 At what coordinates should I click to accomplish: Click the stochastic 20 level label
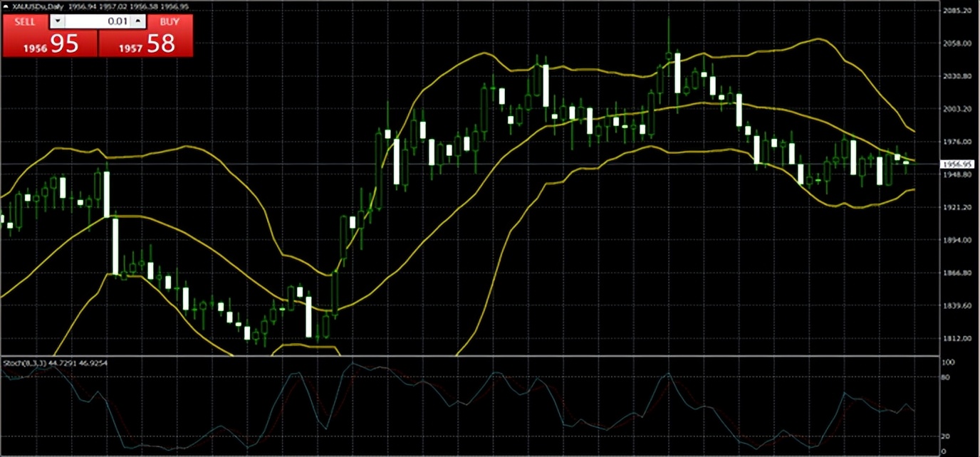click(945, 436)
